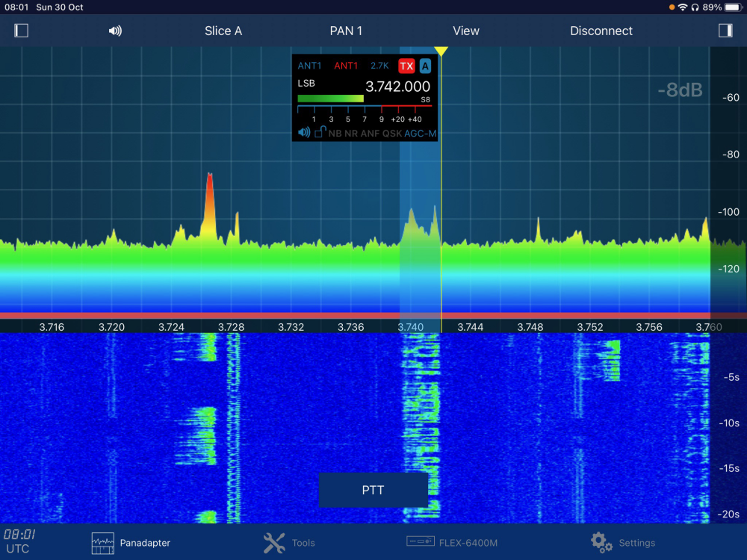Open the left sidebar panel icon
Viewport: 747px width, 560px height.
[21, 31]
